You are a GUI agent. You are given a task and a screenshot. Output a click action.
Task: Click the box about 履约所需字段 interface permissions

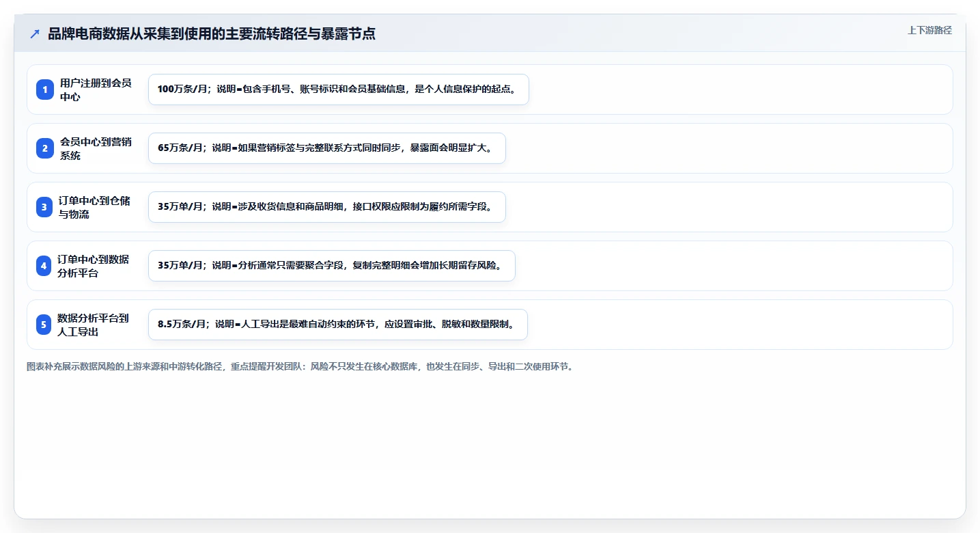click(327, 207)
